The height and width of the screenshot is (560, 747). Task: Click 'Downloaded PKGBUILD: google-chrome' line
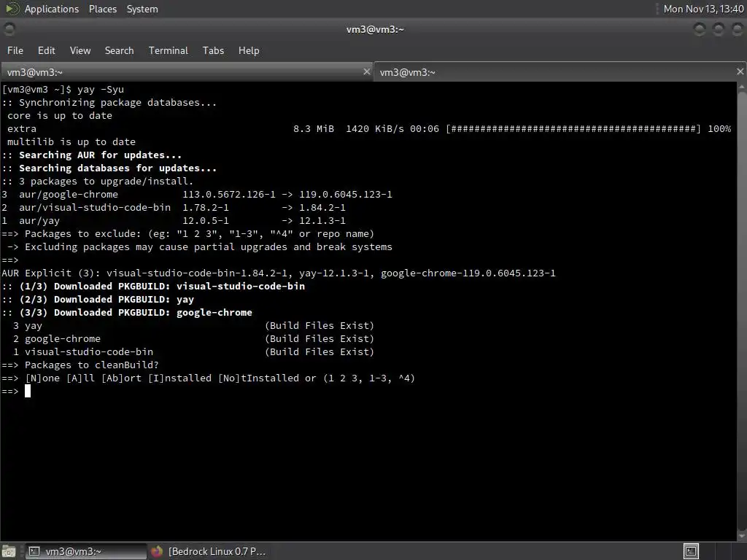127,312
